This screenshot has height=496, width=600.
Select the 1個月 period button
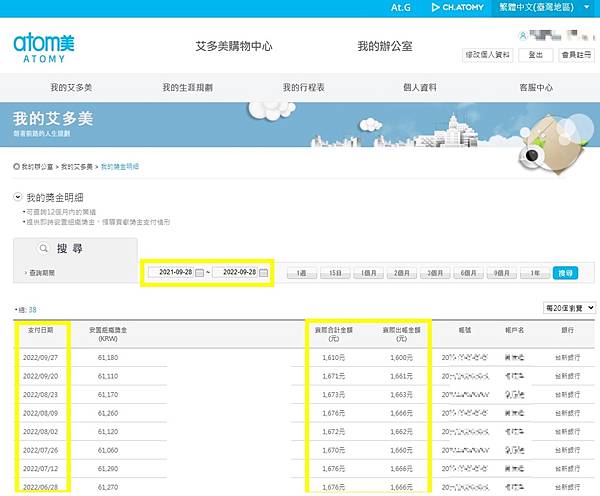pos(368,273)
